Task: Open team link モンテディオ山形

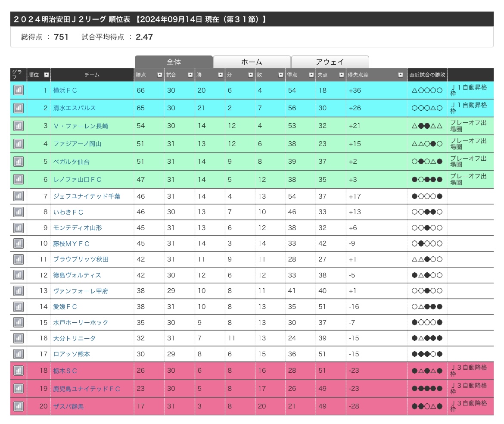Action: click(78, 228)
